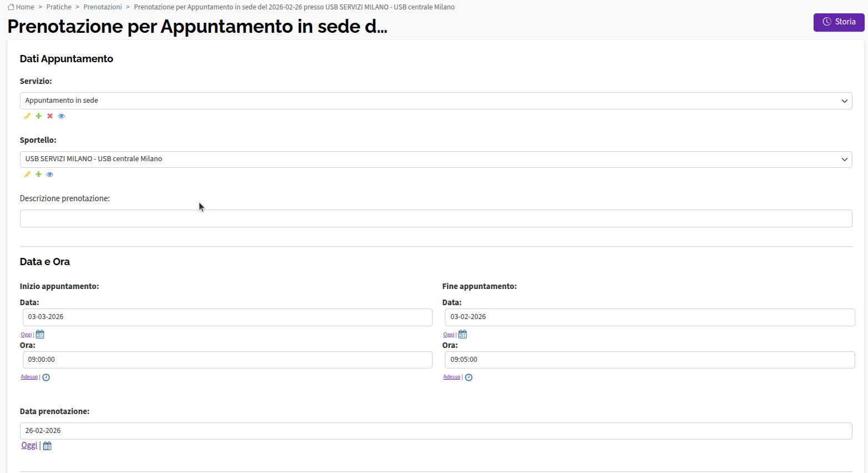Go to Prenotazioni in the breadcrumb
The image size is (868, 473).
click(103, 7)
